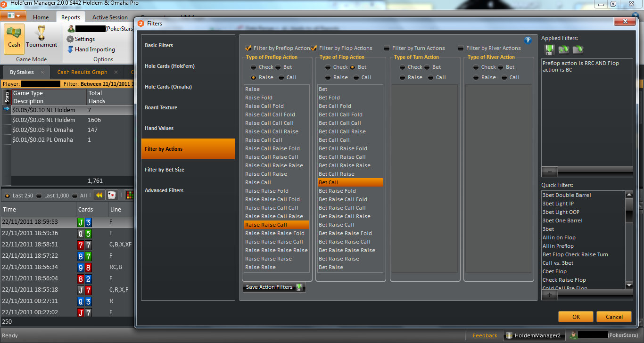Close the Cash Results Graph tab
Screen dimensions: 644x343
pyautogui.click(x=116, y=72)
